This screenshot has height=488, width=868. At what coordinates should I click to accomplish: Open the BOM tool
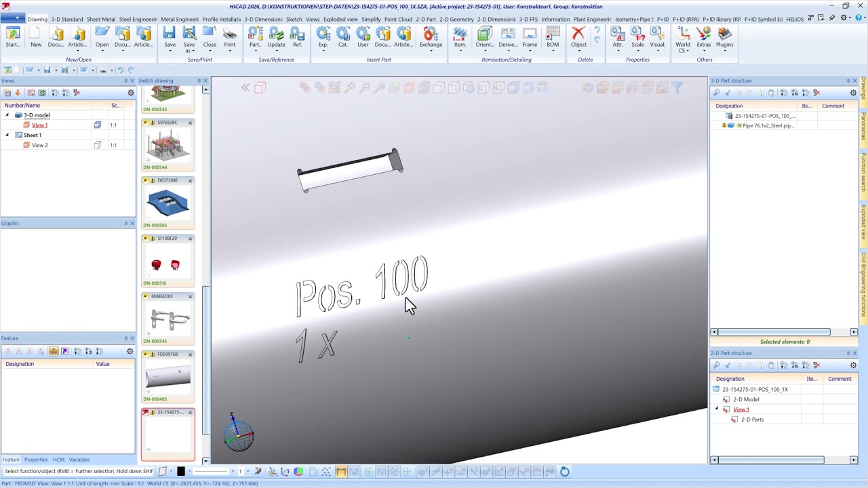(553, 37)
